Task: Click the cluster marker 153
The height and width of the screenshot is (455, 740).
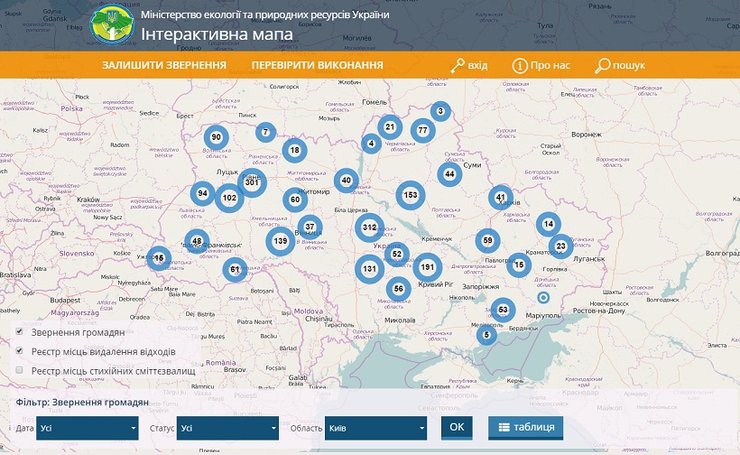Action: [x=410, y=195]
